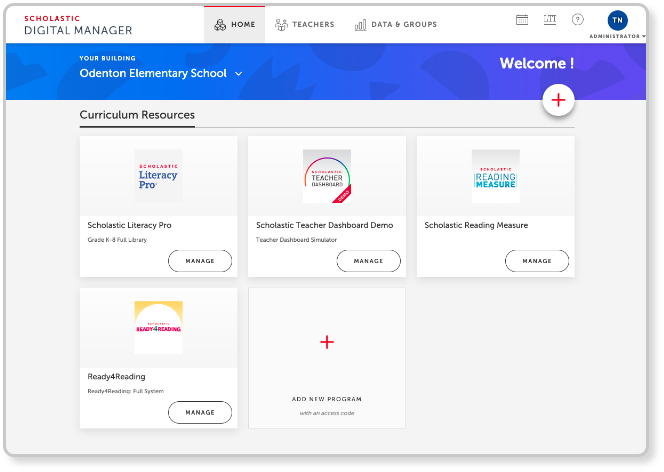Manage Scholastic Teacher Dashboard Demo

368,261
